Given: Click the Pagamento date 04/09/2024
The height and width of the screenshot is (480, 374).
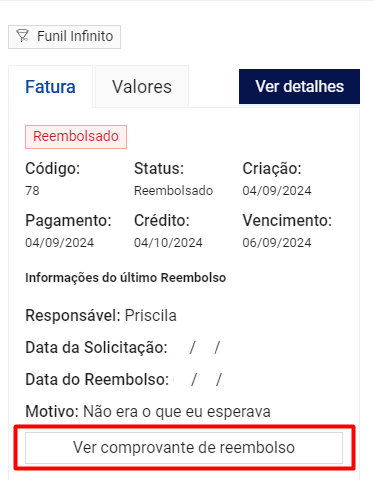Looking at the screenshot, I should [59, 243].
